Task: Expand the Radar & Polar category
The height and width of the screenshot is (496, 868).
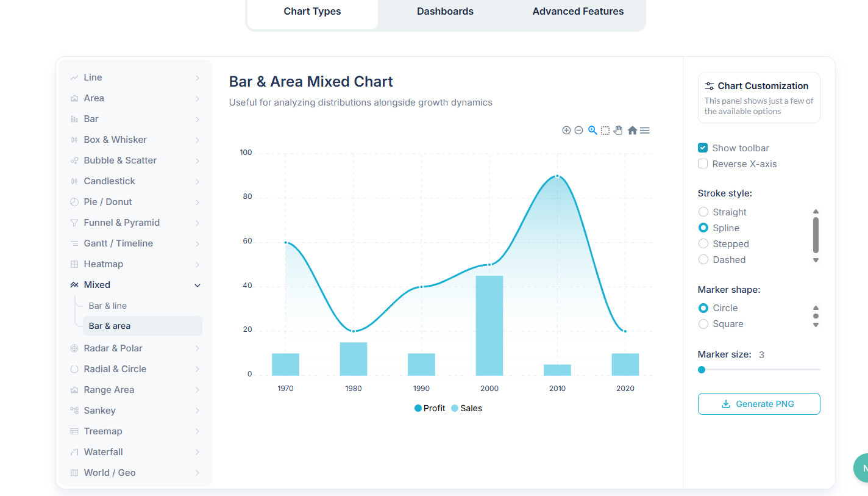Action: pyautogui.click(x=197, y=348)
